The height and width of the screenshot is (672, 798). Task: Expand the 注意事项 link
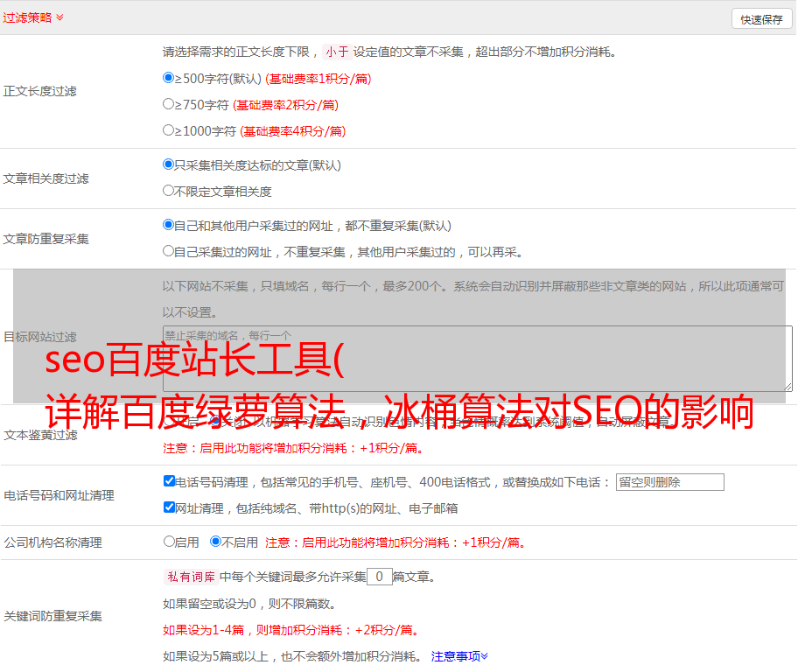pyautogui.click(x=459, y=656)
